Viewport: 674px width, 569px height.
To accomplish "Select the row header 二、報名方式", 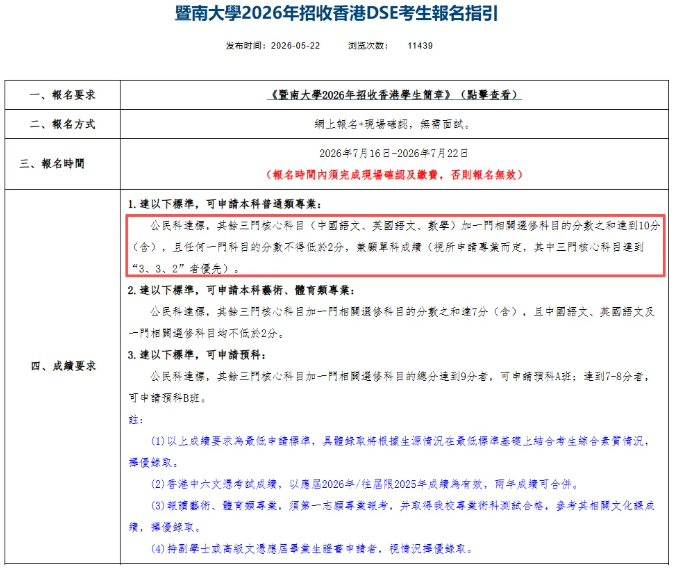I will coord(62,124).
